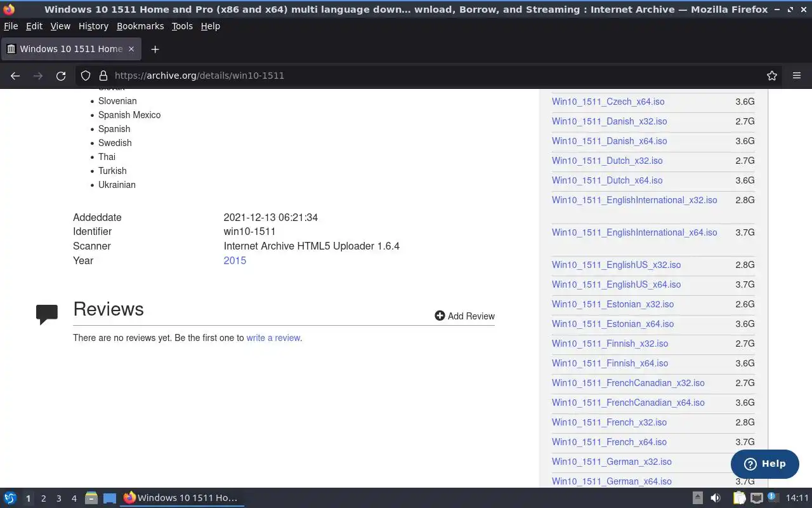Click the Add Review plus icon
Screen dimensions: 812x508
pos(440,316)
